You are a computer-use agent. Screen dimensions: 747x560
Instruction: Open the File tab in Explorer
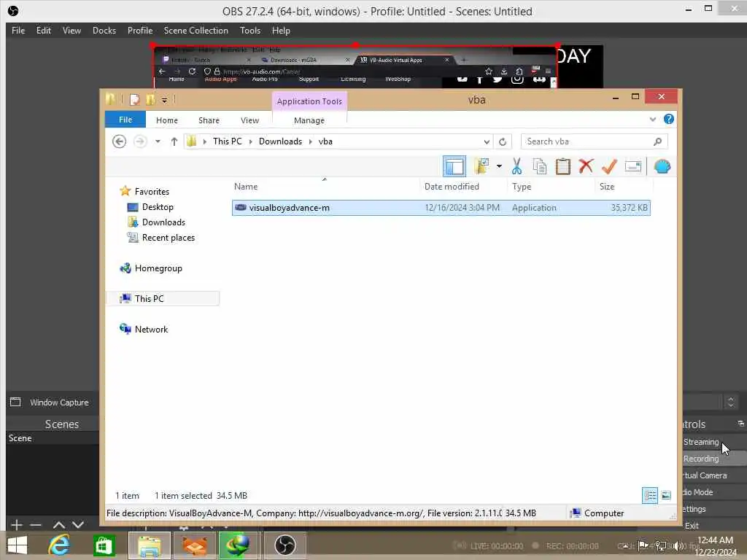(x=125, y=120)
